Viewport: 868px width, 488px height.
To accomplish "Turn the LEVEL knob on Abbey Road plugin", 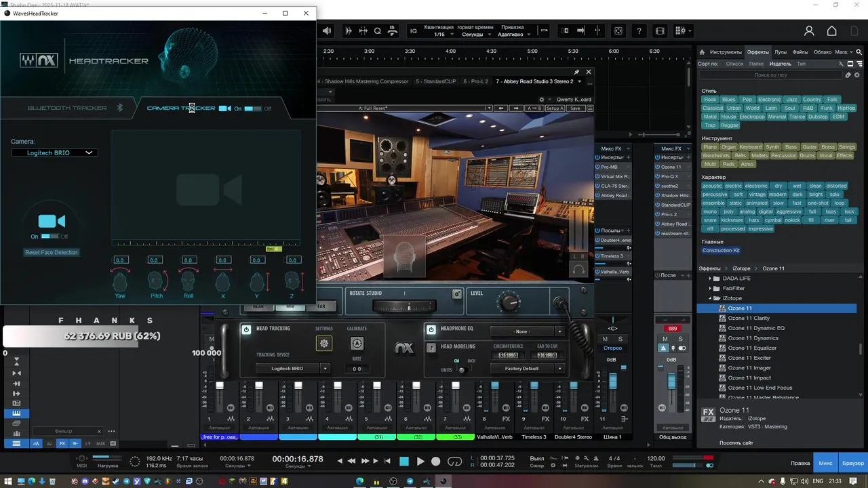I will (x=510, y=303).
